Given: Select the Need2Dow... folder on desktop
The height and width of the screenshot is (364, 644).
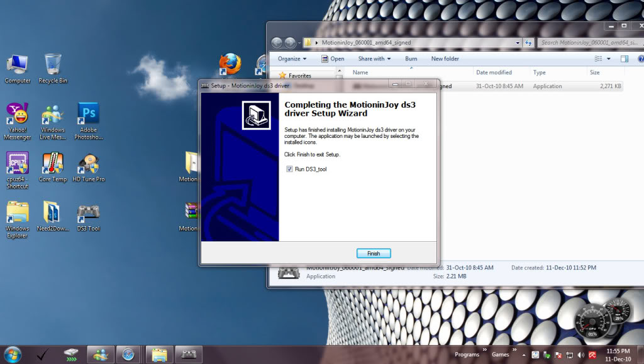Looking at the screenshot, I should [x=53, y=217].
